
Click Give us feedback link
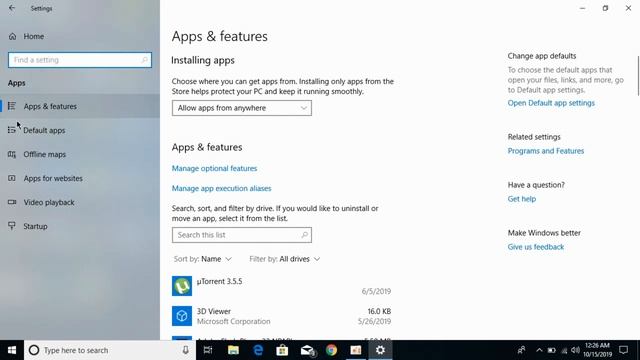536,247
